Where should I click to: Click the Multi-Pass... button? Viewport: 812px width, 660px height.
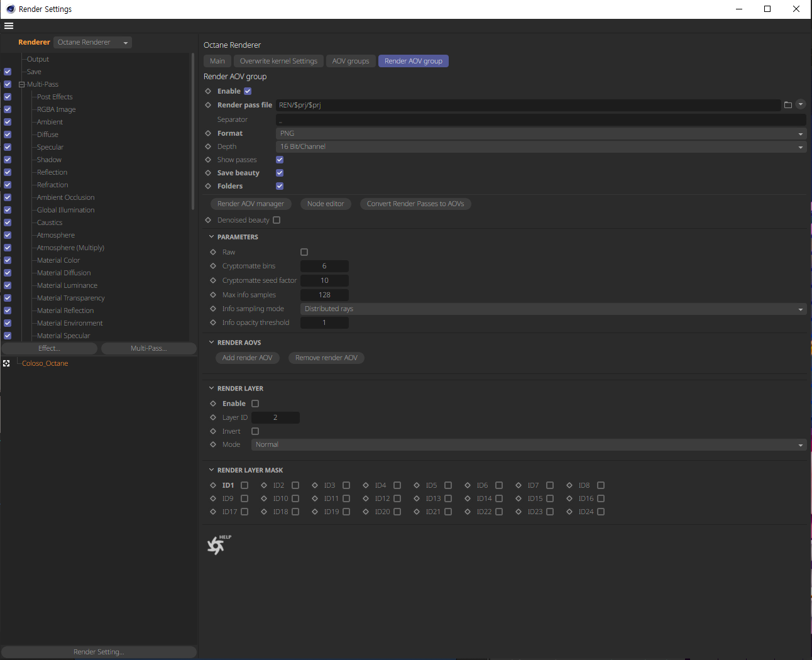[x=148, y=348]
